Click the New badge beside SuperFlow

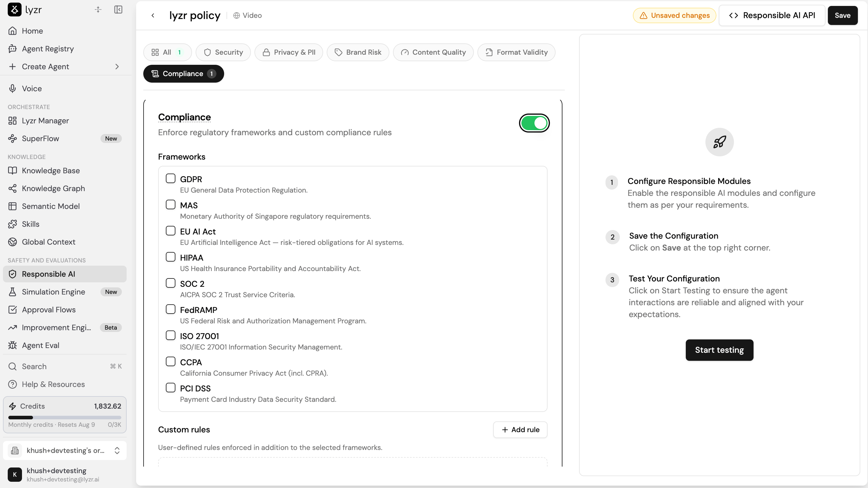tap(111, 138)
